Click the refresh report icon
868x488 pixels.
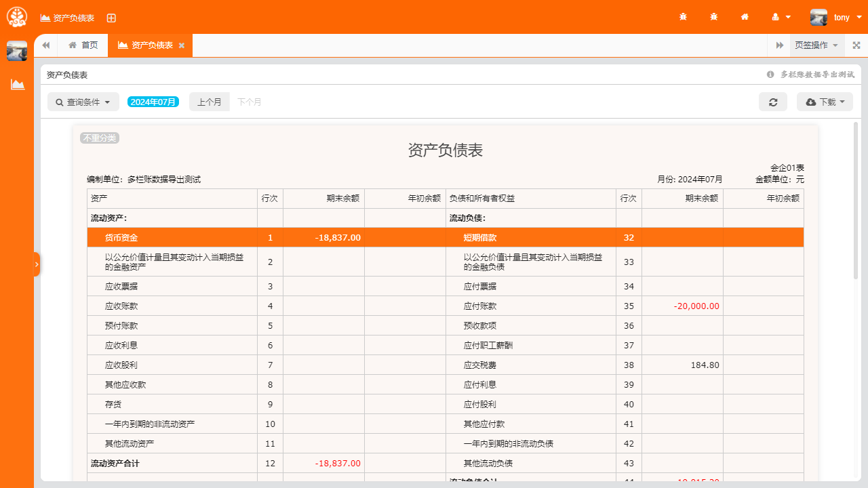pyautogui.click(x=772, y=102)
